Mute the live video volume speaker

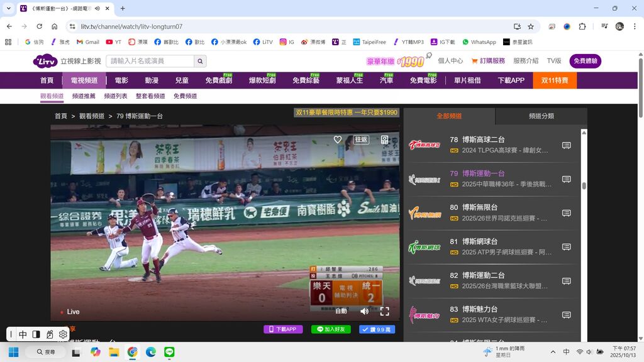pyautogui.click(x=364, y=311)
